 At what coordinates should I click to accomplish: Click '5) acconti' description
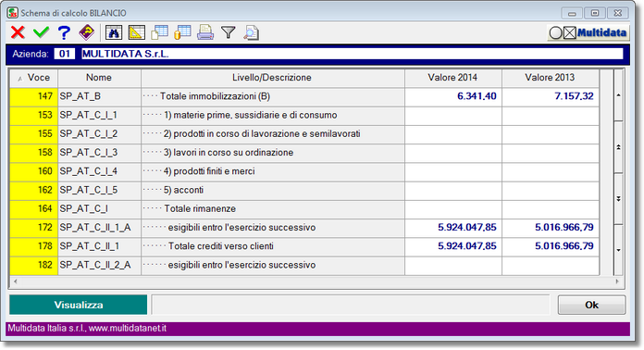(x=183, y=190)
